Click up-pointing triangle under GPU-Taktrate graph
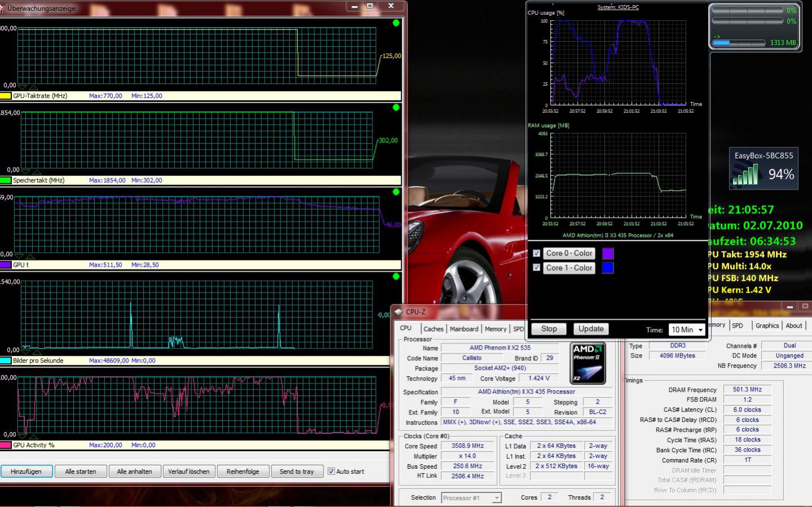Image resolution: width=812 pixels, height=507 pixels. [x=33, y=87]
